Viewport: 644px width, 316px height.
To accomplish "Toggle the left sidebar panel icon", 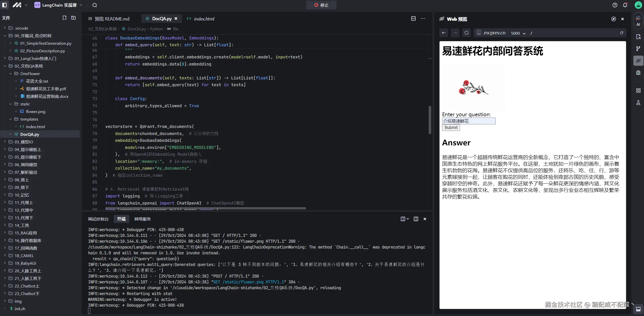I will point(4,5).
